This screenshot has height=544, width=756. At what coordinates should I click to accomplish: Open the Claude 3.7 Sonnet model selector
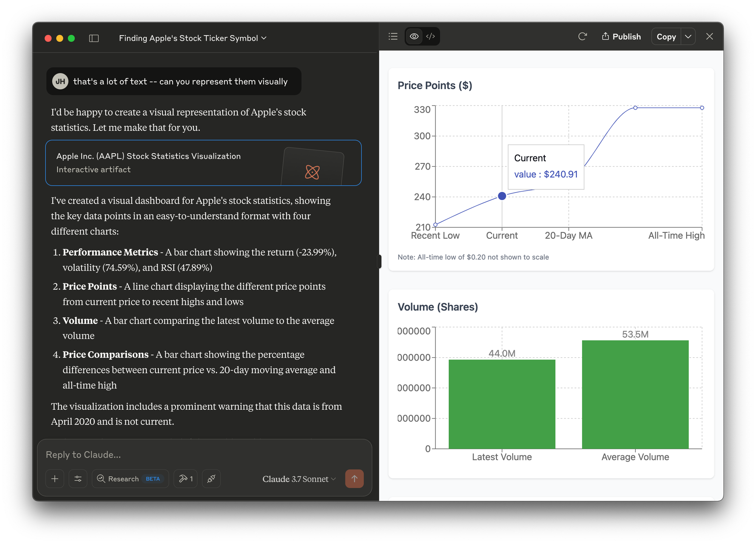coord(299,479)
